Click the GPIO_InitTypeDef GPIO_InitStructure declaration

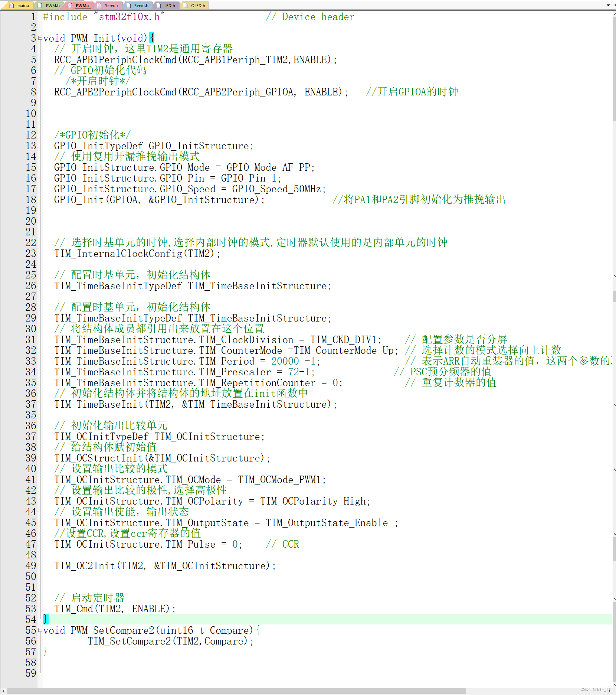click(x=154, y=146)
